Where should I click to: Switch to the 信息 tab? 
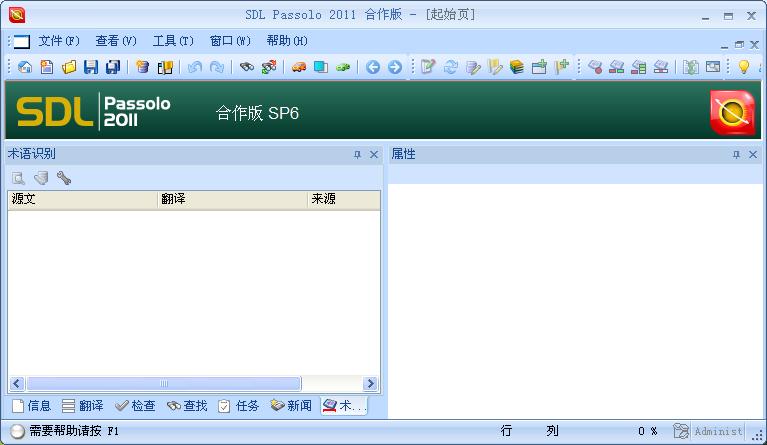(x=32, y=406)
